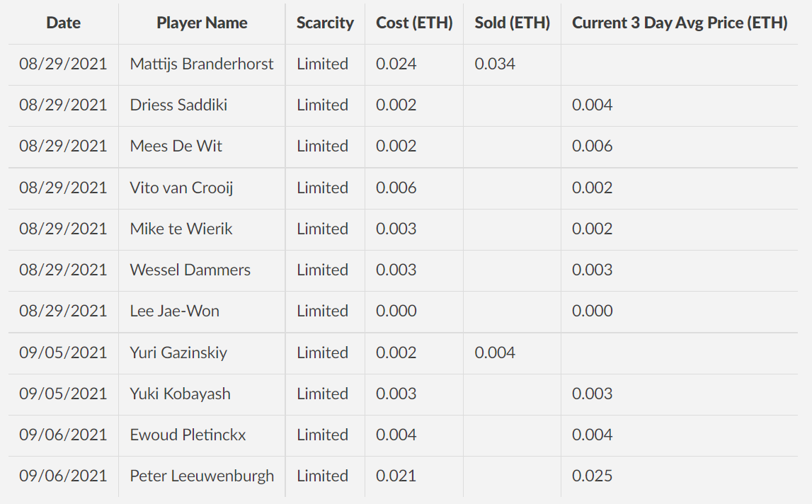Click the 09/06/2021 date for Ewoud Pletinckx
This screenshot has height=504, width=812.
tap(63, 435)
